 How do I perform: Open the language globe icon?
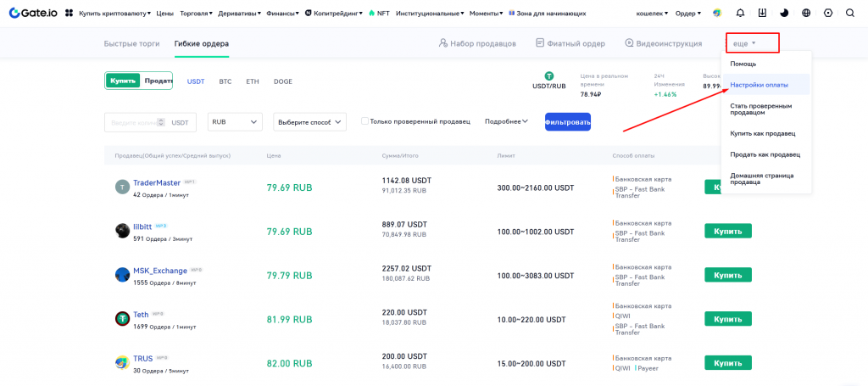coord(806,14)
